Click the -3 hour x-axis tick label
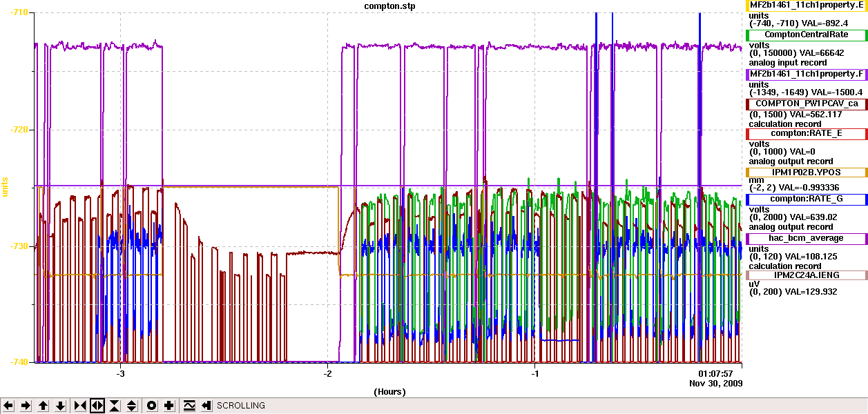This screenshot has height=414, width=868. tap(121, 373)
